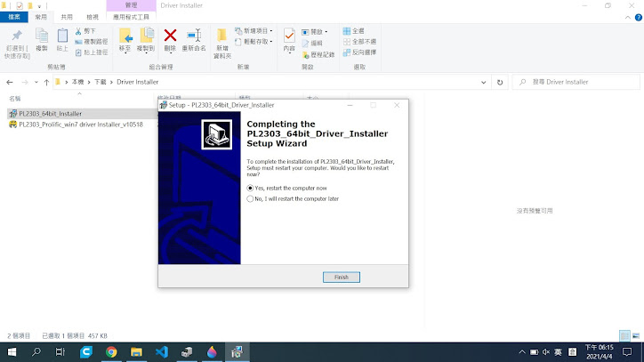
Task: Open taskbar Search magnifier
Action: click(x=36, y=352)
